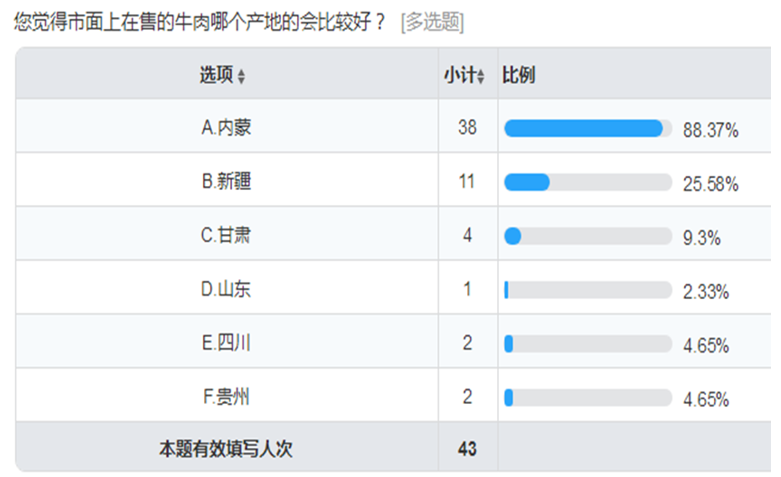Click the C.甘肃 option label
This screenshot has height=477, width=781.
pyautogui.click(x=226, y=235)
